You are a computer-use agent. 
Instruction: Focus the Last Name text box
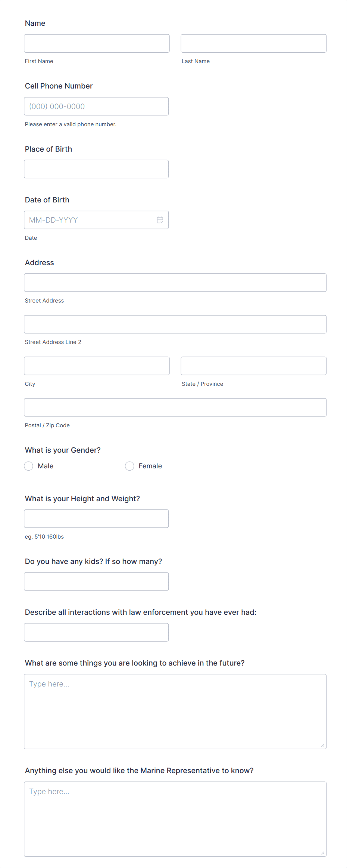[253, 44]
